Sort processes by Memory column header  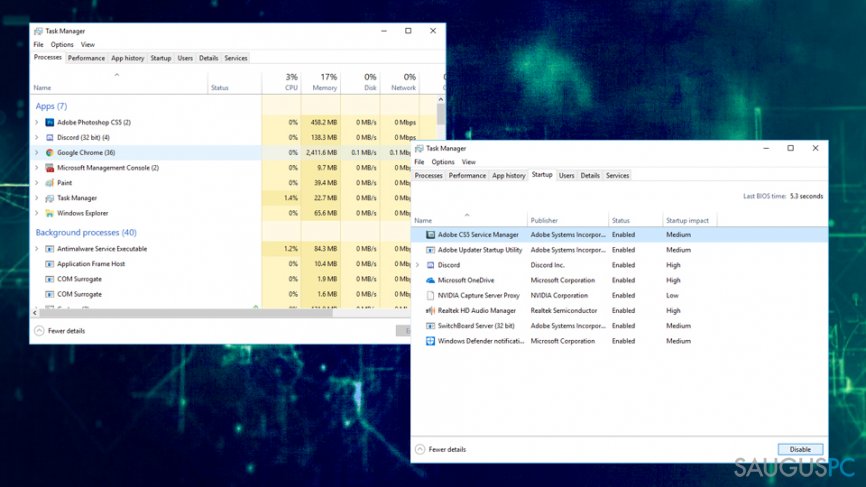click(321, 82)
